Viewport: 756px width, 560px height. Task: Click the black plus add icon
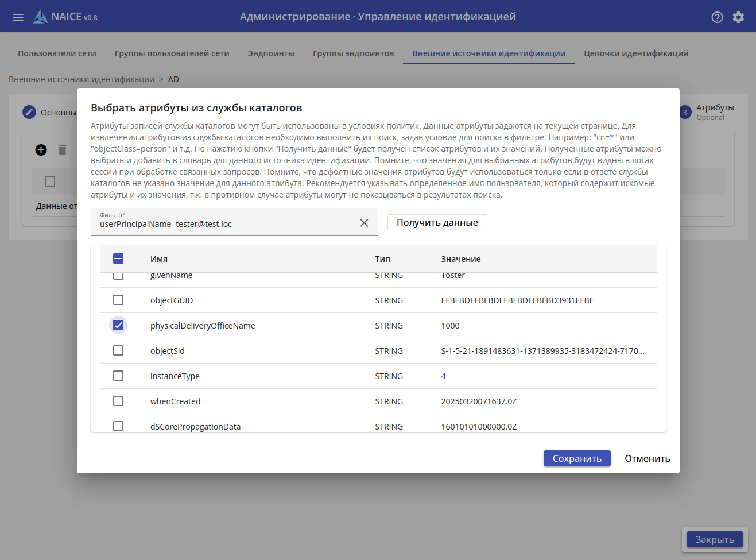41,150
